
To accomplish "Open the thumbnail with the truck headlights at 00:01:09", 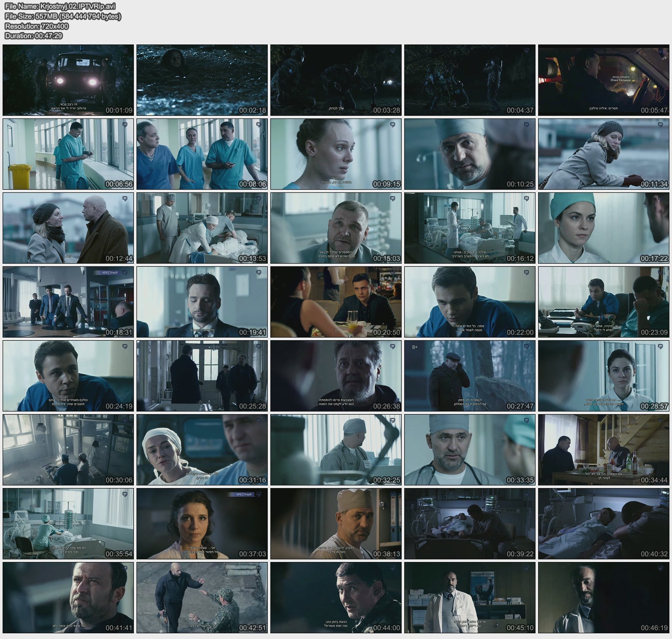I will click(68, 80).
